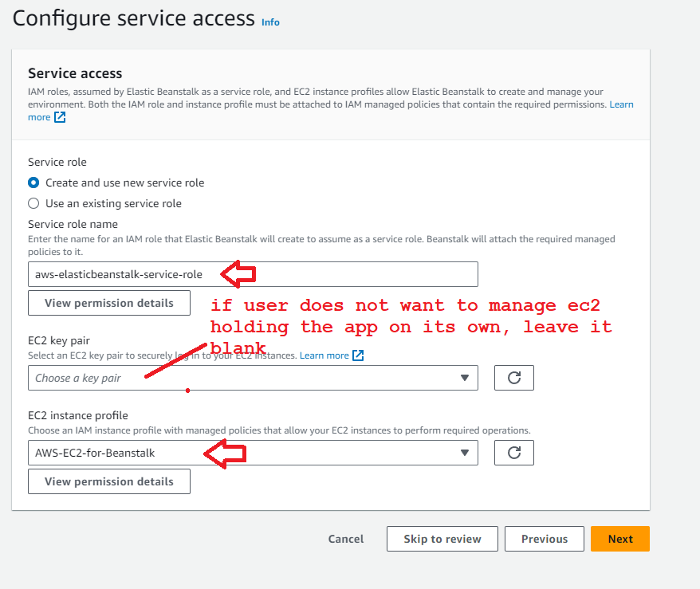
Task: Click the EC2 instance profile dropdown arrow
Action: coord(465,453)
